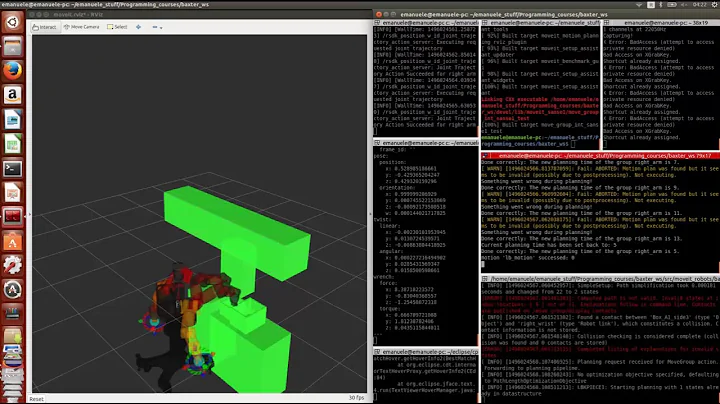Choose the Select tool in RViz toolbar
Screen dimensions: 720x404
point(117,27)
